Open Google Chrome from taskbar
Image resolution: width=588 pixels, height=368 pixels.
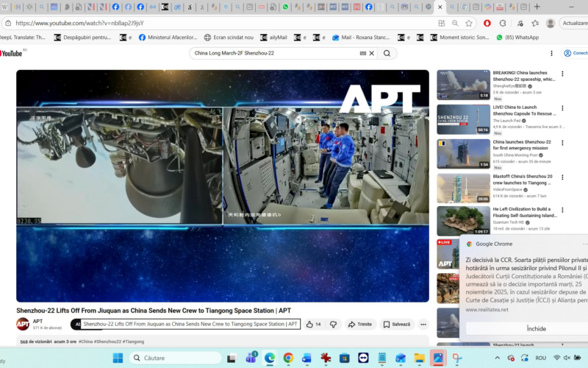(x=288, y=358)
